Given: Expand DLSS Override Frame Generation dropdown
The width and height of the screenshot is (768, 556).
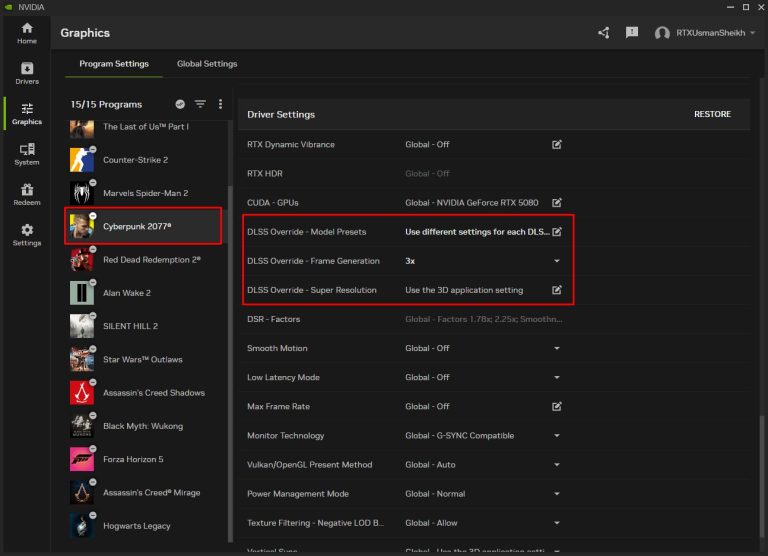Looking at the screenshot, I should (557, 261).
